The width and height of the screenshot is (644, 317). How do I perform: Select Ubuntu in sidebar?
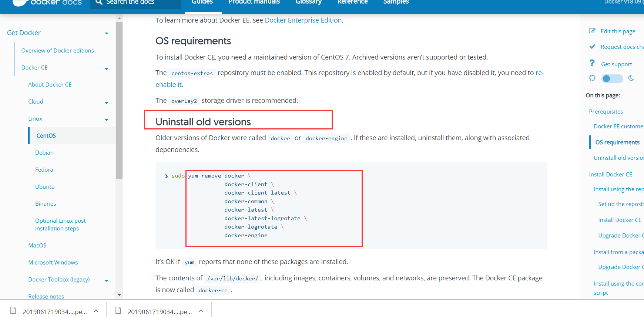pos(45,187)
